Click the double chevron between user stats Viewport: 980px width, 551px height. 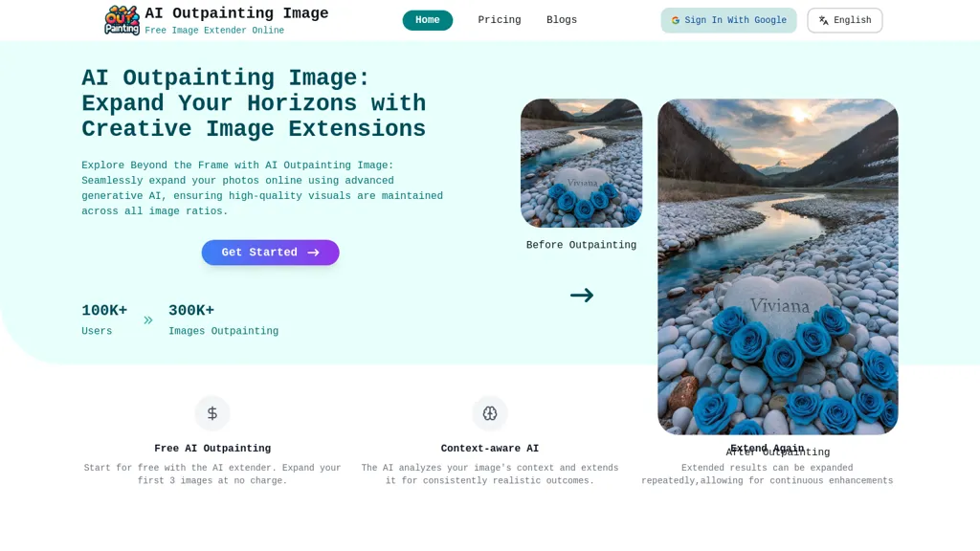148,320
